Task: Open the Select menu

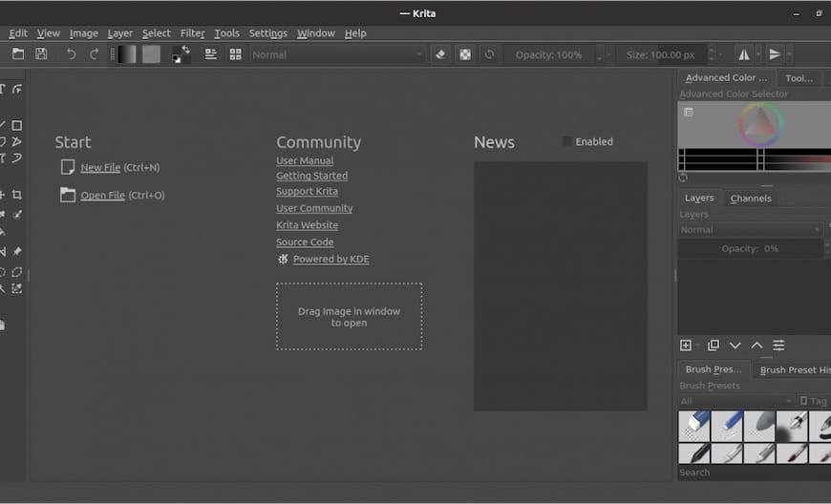Action: point(157,32)
